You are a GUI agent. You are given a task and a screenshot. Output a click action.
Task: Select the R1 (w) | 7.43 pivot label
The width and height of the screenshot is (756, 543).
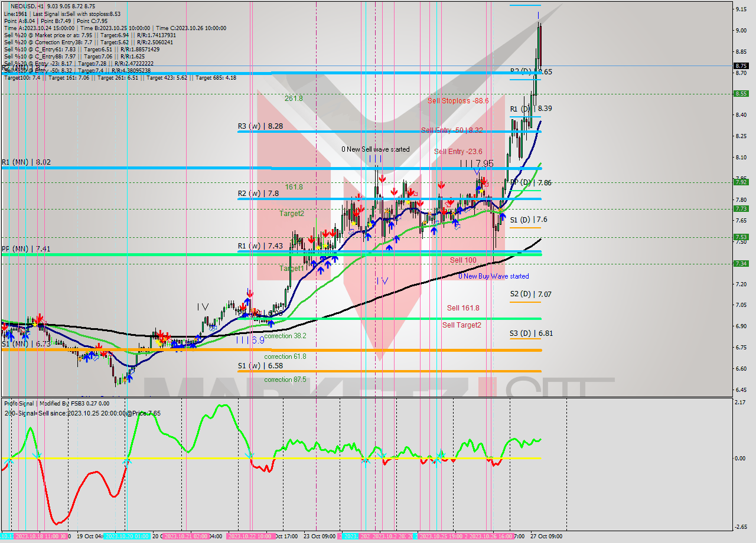(x=260, y=246)
